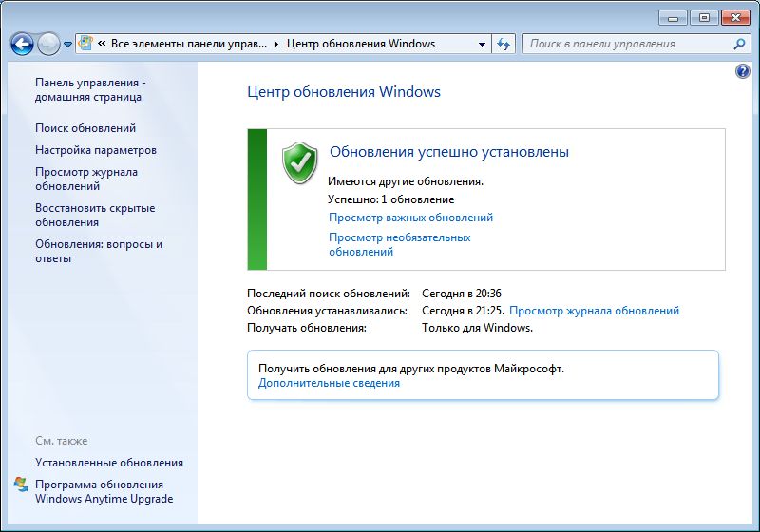Click "Поиск обновлений" in the sidebar
This screenshot has height=532, width=760.
click(x=85, y=128)
